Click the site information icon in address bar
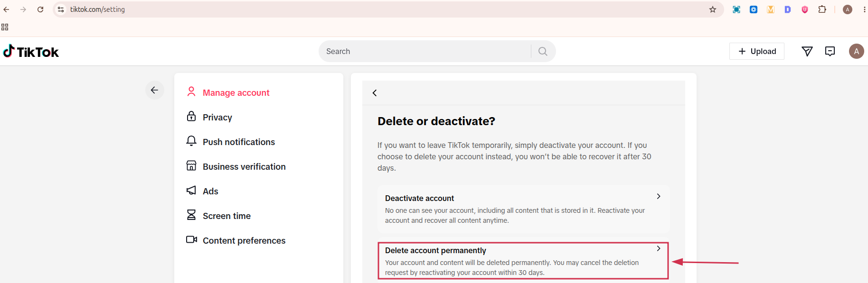Viewport: 868px width, 283px height. (61, 9)
